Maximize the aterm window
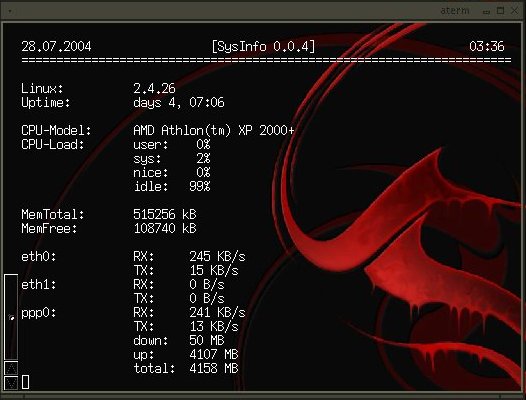The image size is (526, 400). coord(500,11)
